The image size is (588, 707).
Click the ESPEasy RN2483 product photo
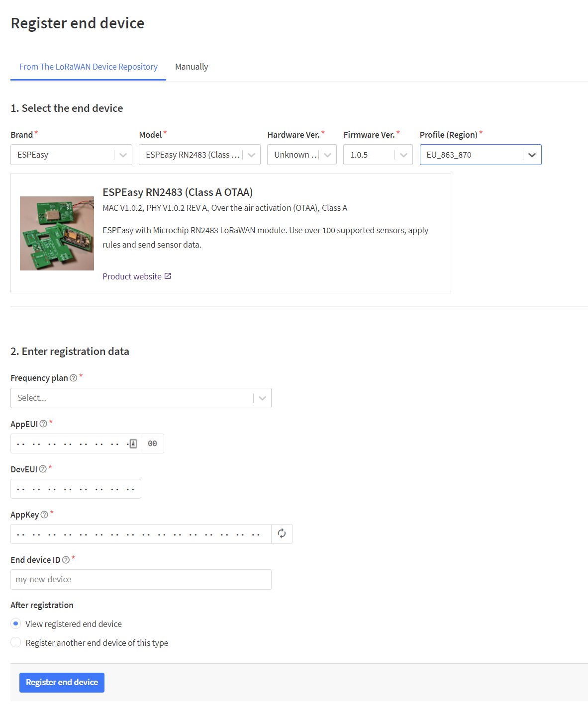point(57,233)
